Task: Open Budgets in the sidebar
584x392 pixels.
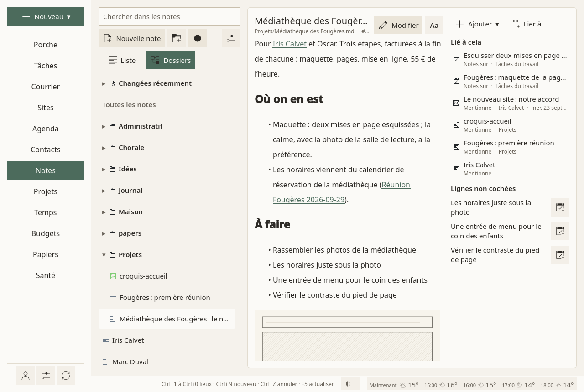Action: tap(46, 233)
